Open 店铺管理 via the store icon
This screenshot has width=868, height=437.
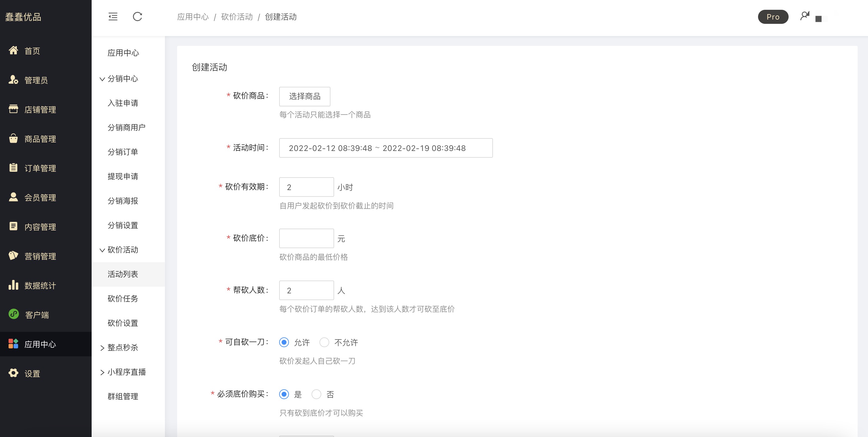[x=13, y=109]
